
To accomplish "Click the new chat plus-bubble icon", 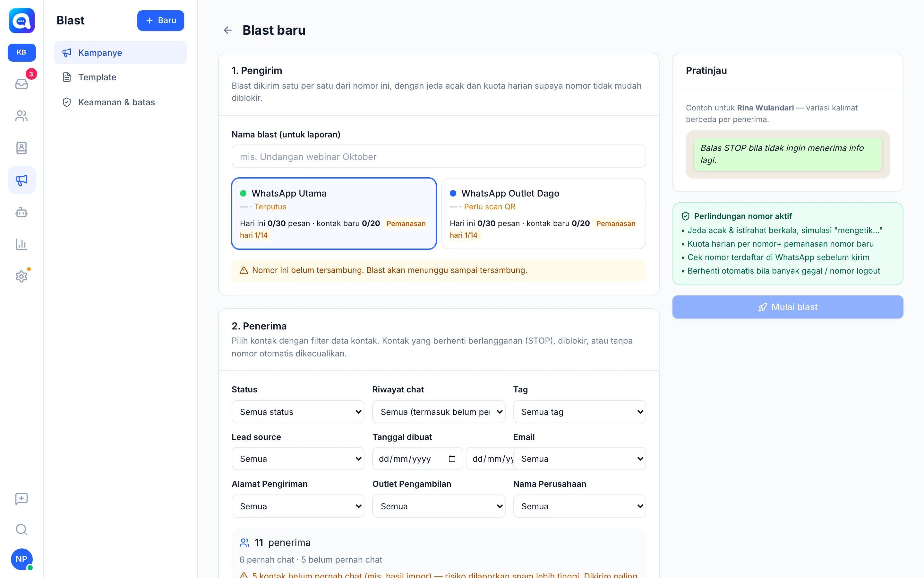I will tap(21, 498).
